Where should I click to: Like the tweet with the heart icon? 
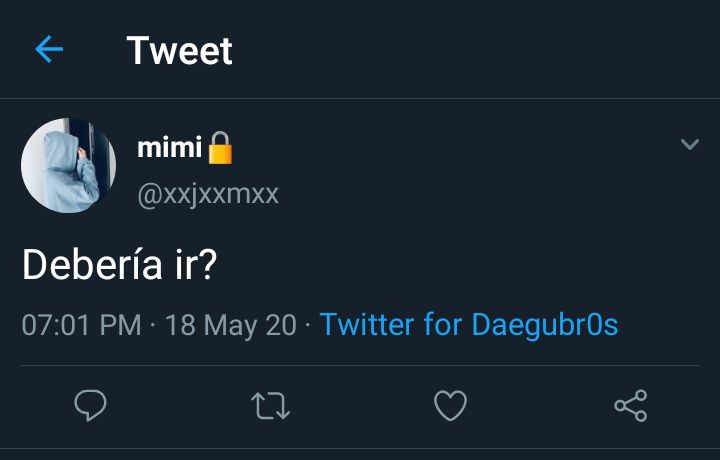[x=450, y=405]
